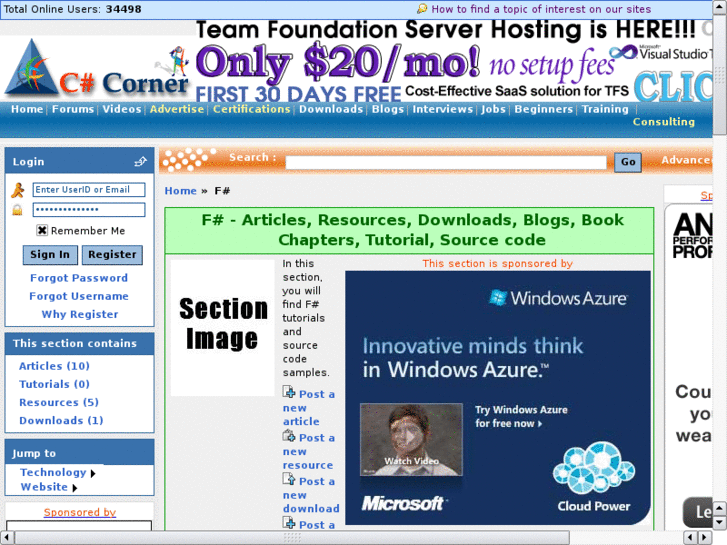Viewport: 727px width, 545px height.
Task: Click the Post a new resource link
Action: click(x=309, y=451)
